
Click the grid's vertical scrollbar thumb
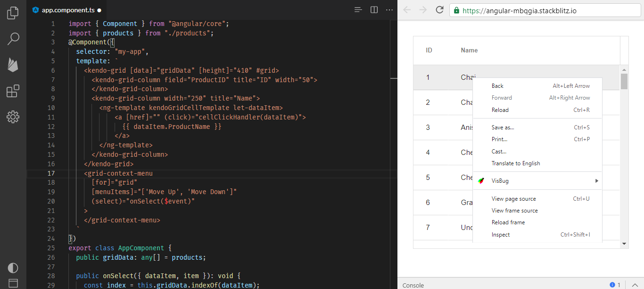point(624,81)
